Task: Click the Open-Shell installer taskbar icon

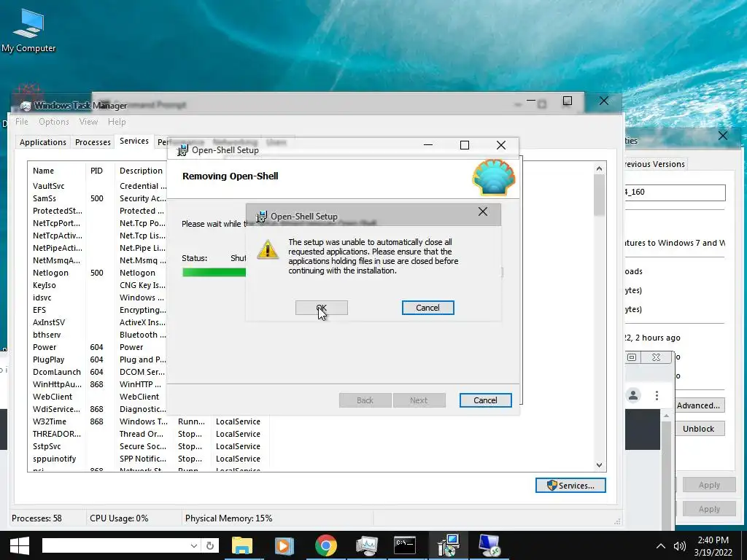Action: [448, 545]
